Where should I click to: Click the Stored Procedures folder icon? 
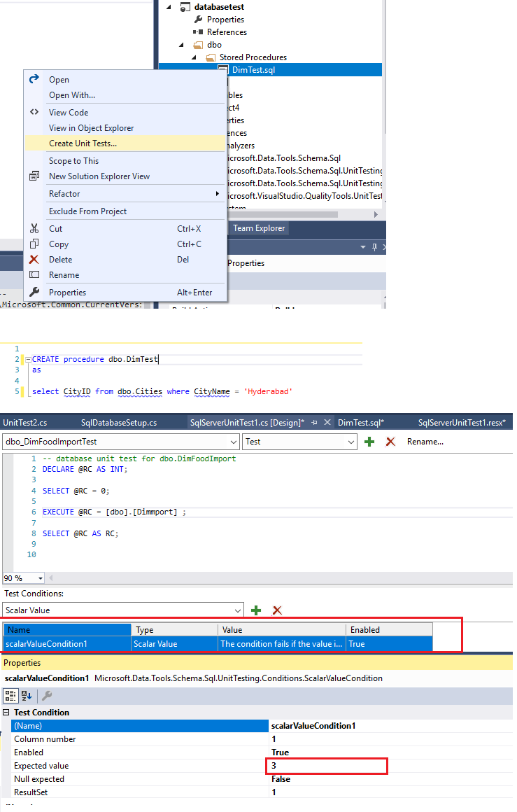coord(211,57)
